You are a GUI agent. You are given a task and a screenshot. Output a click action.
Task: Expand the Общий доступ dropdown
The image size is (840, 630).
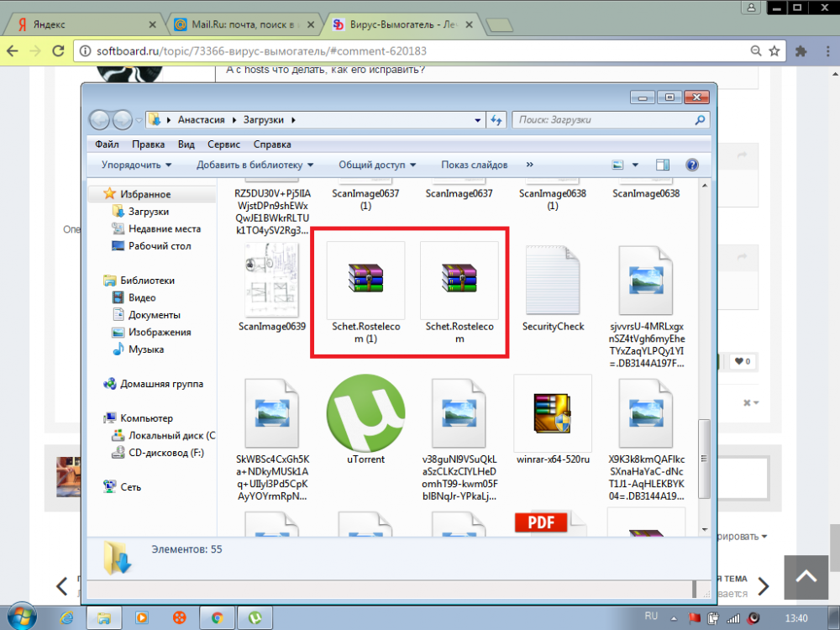pyautogui.click(x=377, y=165)
